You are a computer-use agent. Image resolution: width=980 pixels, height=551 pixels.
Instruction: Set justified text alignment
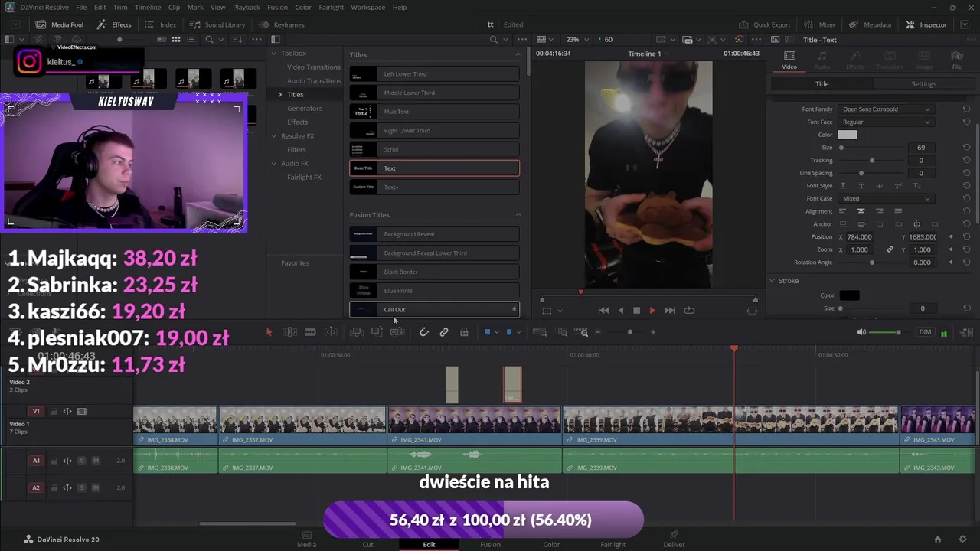click(898, 211)
